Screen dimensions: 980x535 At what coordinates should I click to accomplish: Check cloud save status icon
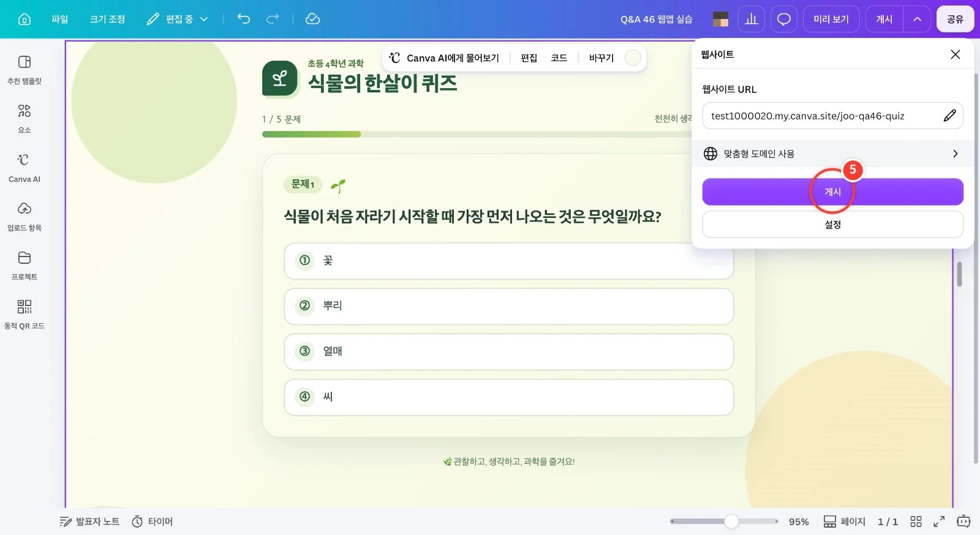[x=312, y=19]
